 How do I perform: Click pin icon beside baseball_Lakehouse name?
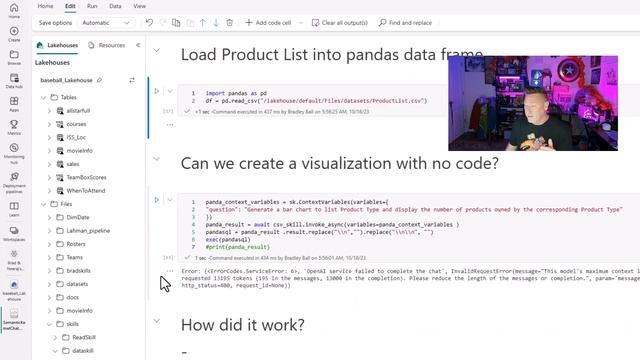tap(99, 80)
